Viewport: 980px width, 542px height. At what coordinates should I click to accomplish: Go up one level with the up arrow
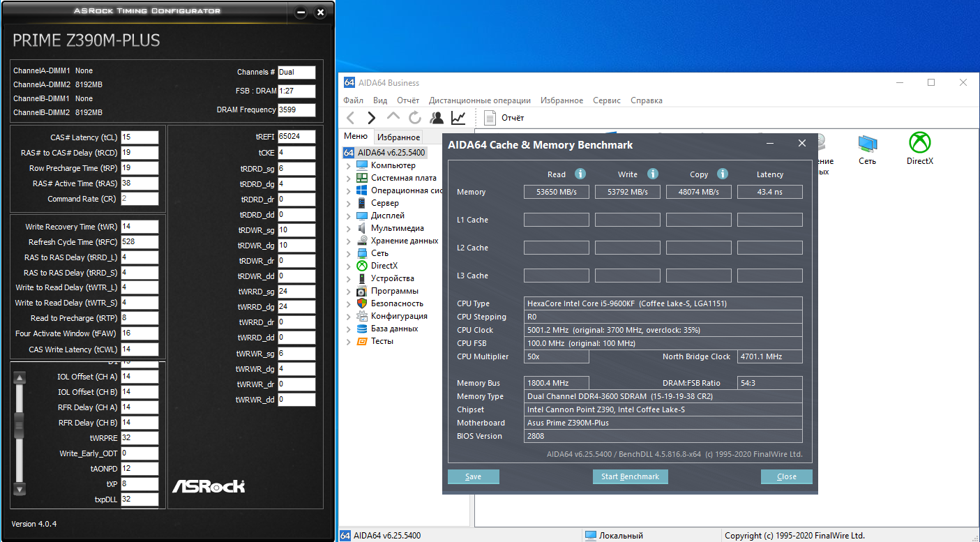[x=393, y=117]
